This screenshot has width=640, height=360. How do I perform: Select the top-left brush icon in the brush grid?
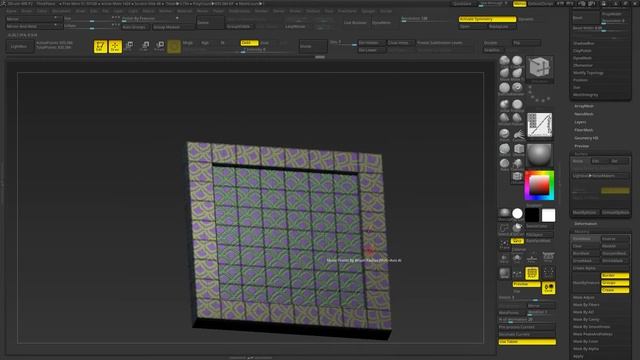tap(505, 61)
